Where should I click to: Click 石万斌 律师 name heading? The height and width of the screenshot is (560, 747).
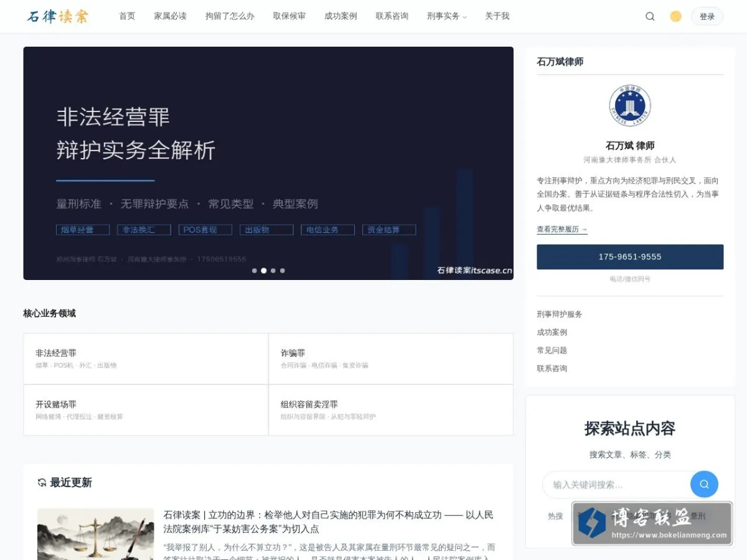[630, 146]
